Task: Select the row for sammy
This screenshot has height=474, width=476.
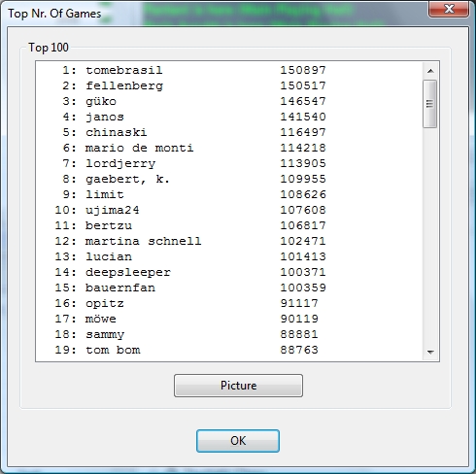Action: point(229,334)
